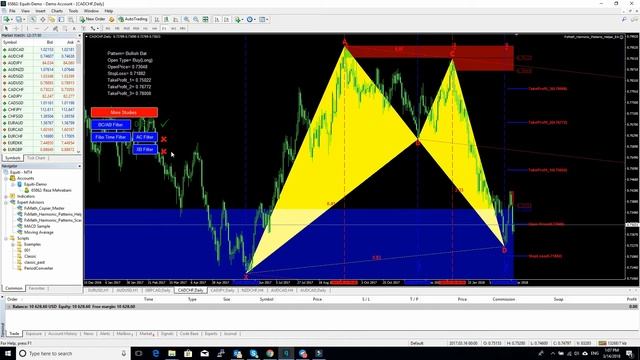The width and height of the screenshot is (640, 360).
Task: Select the Candlesticks chart icon
Action: [x=166, y=19]
